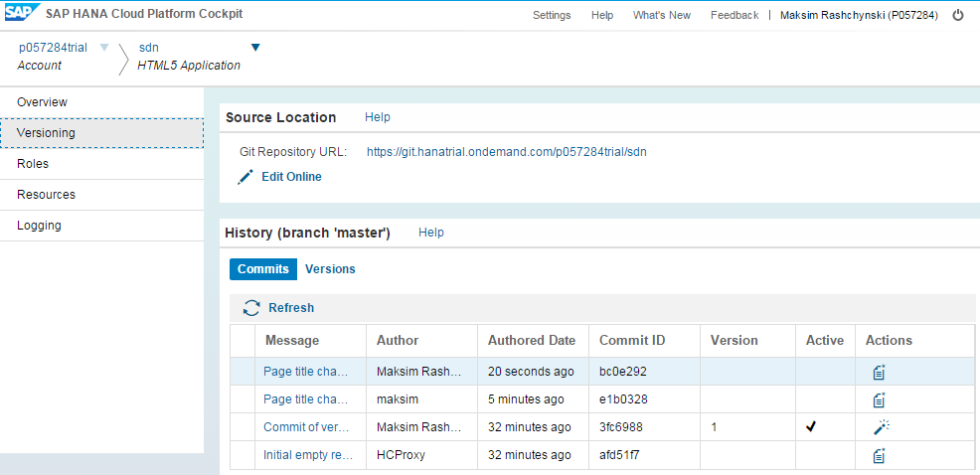Open the Feedback link
This screenshot has width=980, height=475.
[735, 15]
